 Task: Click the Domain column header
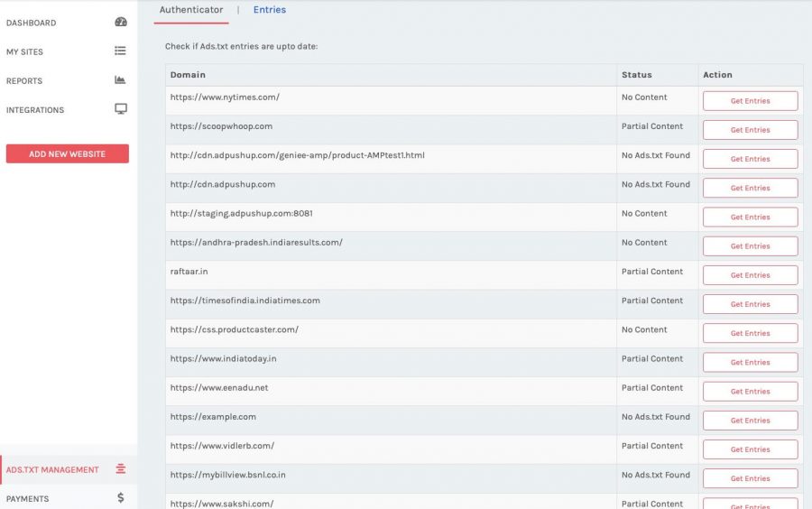point(188,75)
